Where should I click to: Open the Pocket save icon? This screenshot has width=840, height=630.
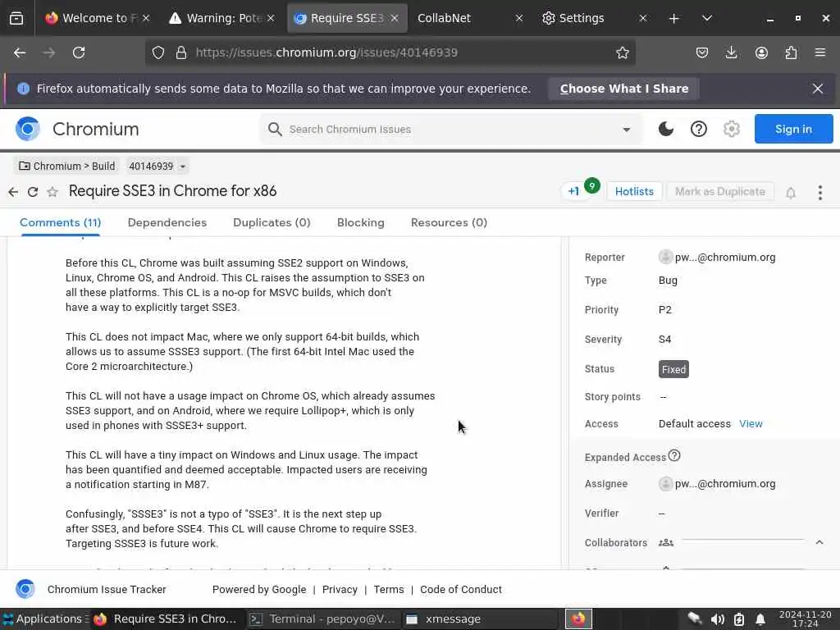tap(702, 52)
